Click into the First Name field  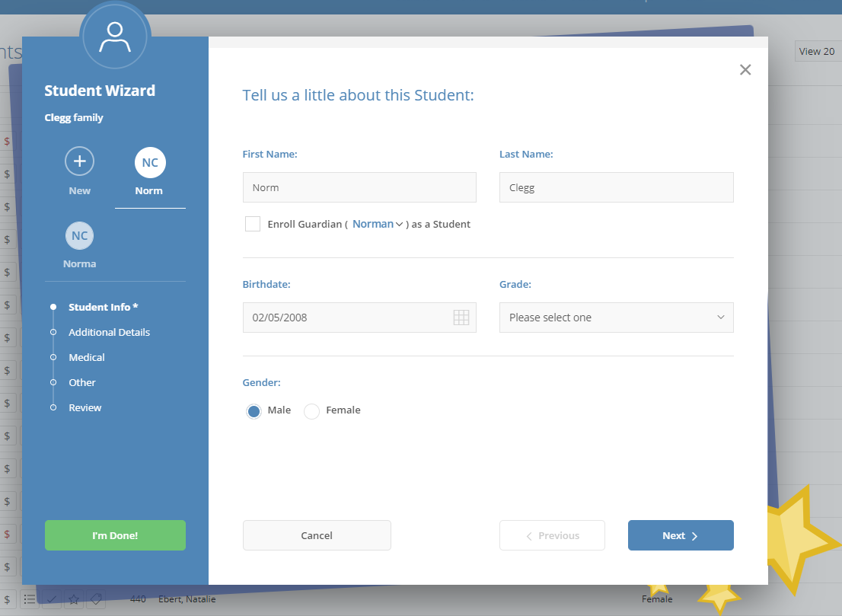[x=359, y=187]
